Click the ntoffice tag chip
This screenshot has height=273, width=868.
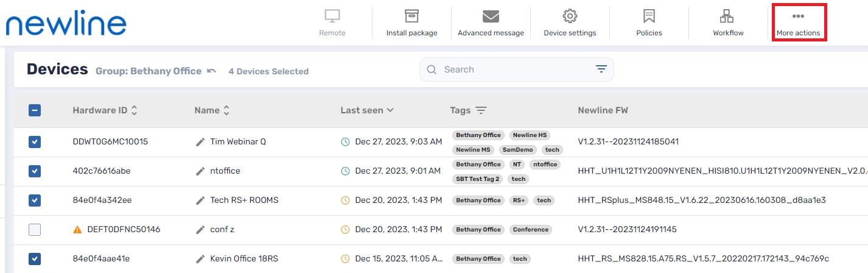[x=544, y=165]
